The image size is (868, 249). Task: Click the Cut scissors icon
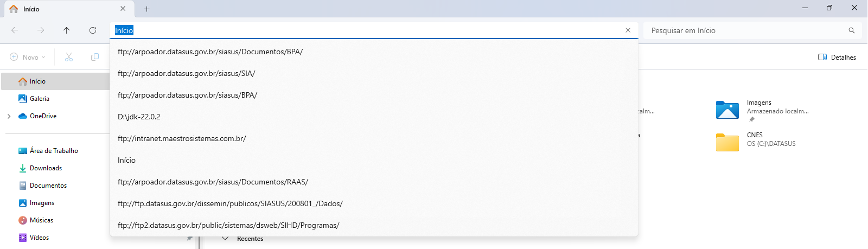[x=69, y=57]
